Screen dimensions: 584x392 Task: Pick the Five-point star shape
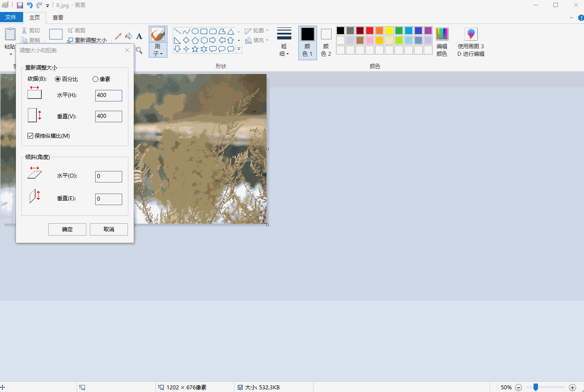click(195, 49)
